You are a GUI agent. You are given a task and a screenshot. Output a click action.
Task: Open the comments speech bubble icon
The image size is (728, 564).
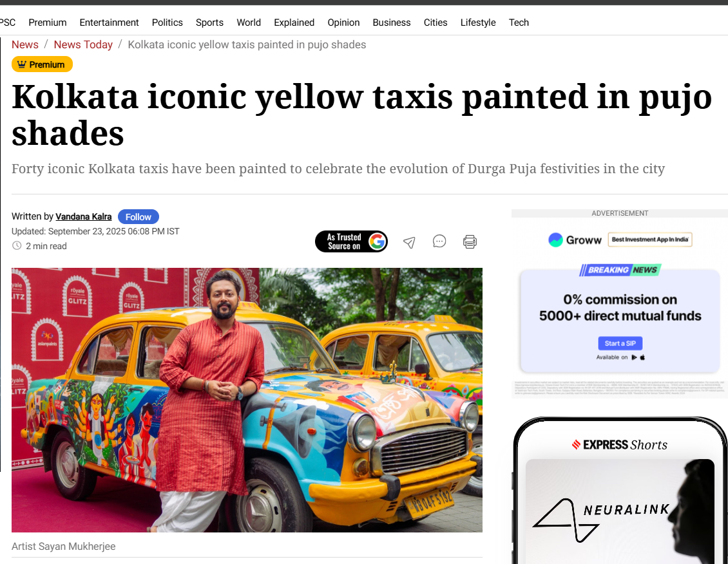point(439,241)
